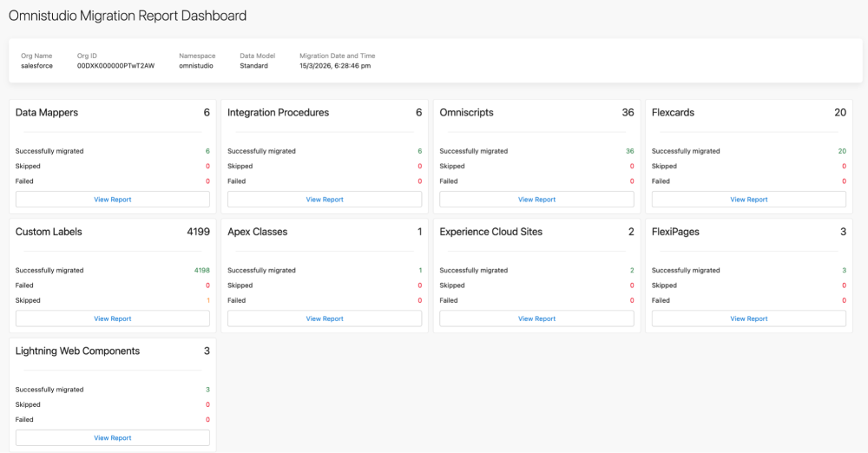Open View Report for Lightning Web Components

click(x=112, y=437)
